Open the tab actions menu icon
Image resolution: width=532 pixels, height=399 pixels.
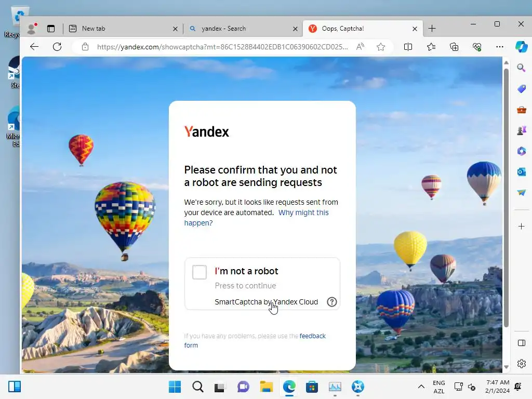51,29
